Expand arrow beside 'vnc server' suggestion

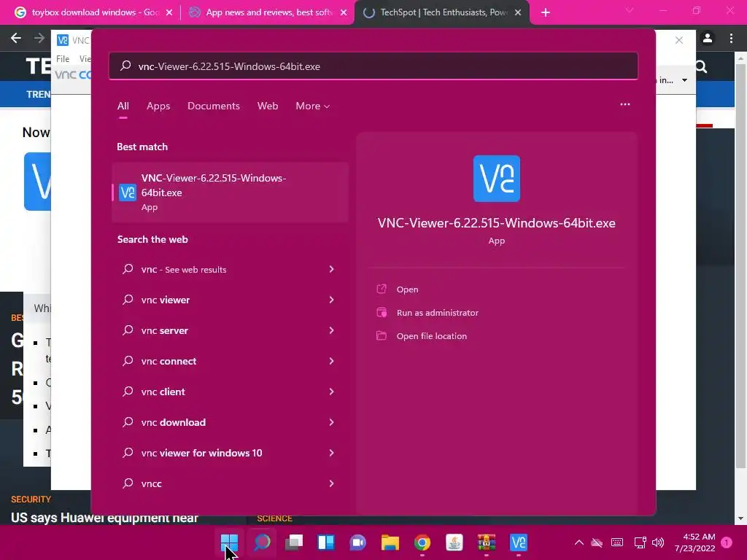click(332, 330)
